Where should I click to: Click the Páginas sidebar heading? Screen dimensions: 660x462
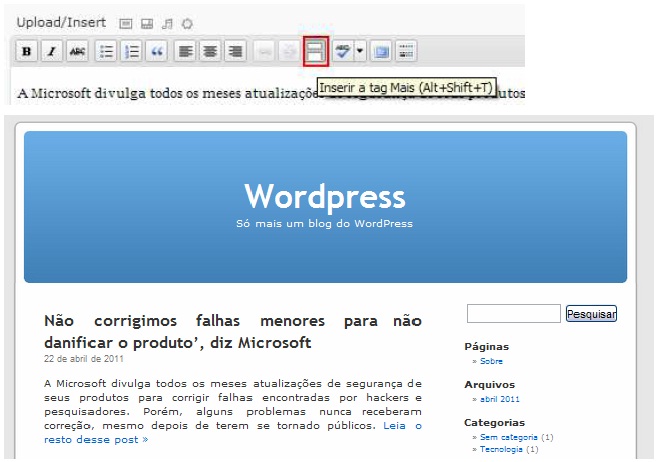pyautogui.click(x=487, y=347)
